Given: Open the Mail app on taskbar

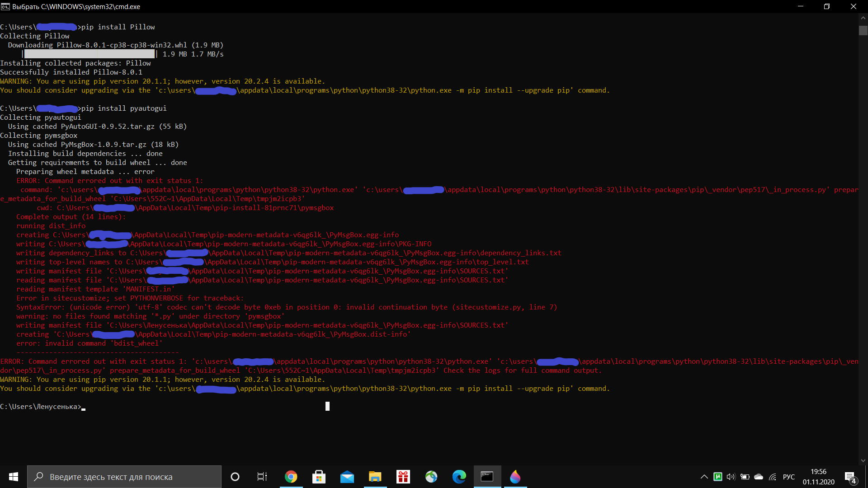Looking at the screenshot, I should 347,477.
